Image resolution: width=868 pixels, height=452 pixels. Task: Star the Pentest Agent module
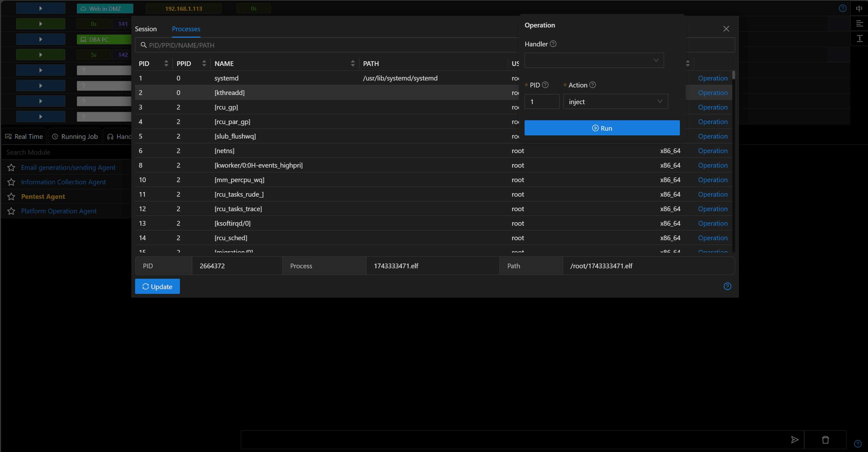pyautogui.click(x=11, y=197)
